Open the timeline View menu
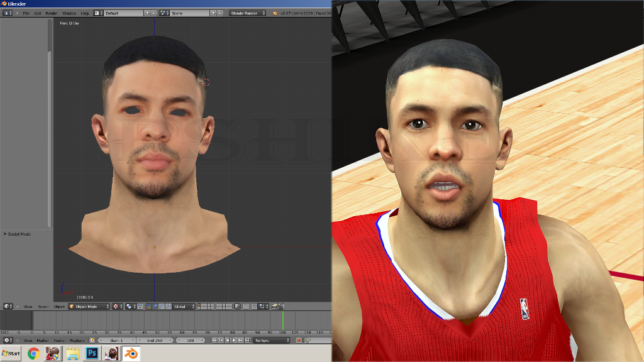Screen dimensions: 644x362 [x=28, y=340]
